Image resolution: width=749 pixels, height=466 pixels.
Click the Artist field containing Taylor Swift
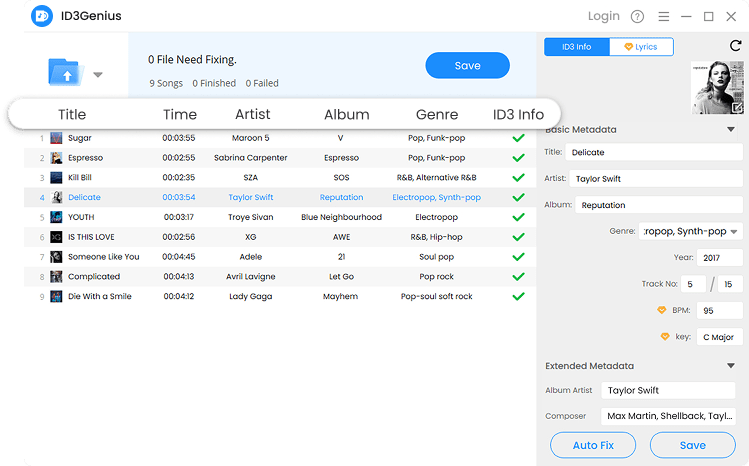pos(656,179)
